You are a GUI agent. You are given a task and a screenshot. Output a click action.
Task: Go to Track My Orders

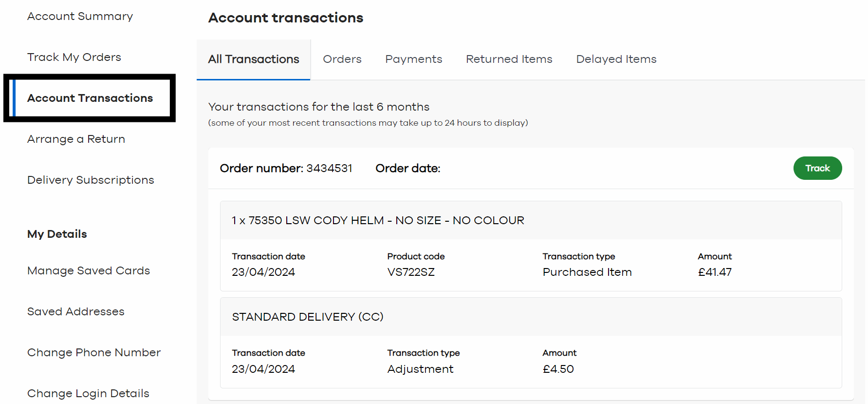74,57
